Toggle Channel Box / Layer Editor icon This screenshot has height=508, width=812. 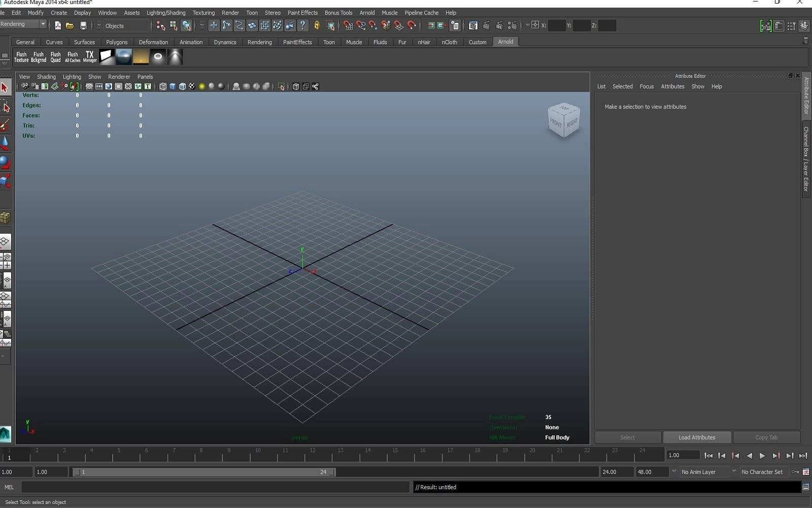[x=804, y=25]
